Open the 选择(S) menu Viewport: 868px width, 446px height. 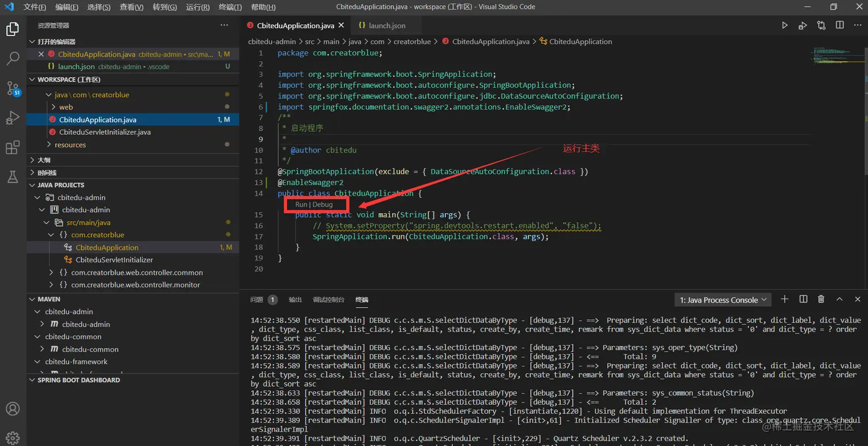click(99, 7)
